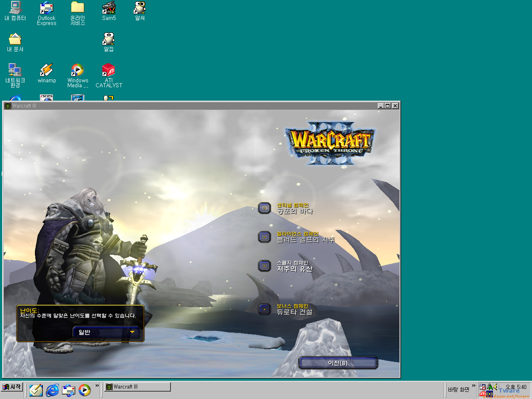532x399 pixels.
Task: Select the Alliance campaign shield icon
Action: (x=264, y=237)
